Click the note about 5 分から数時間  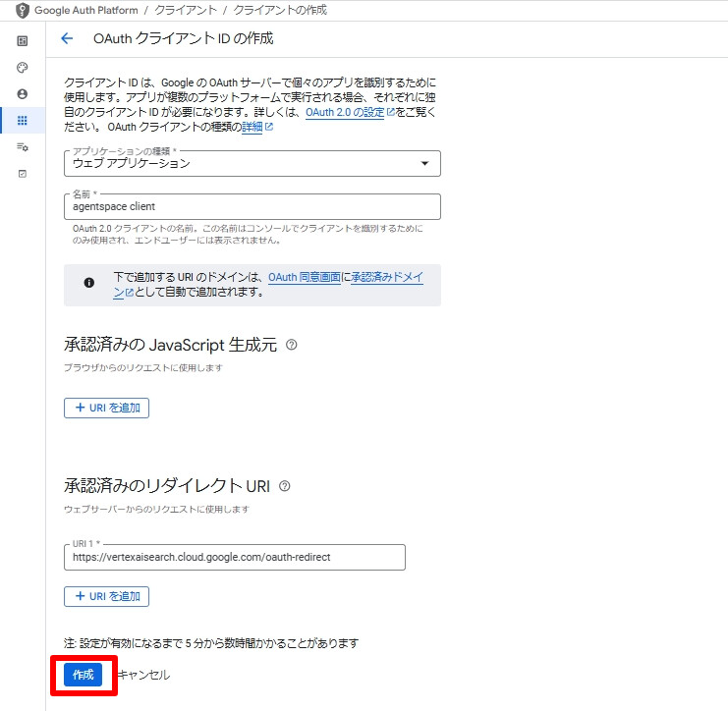[211, 643]
